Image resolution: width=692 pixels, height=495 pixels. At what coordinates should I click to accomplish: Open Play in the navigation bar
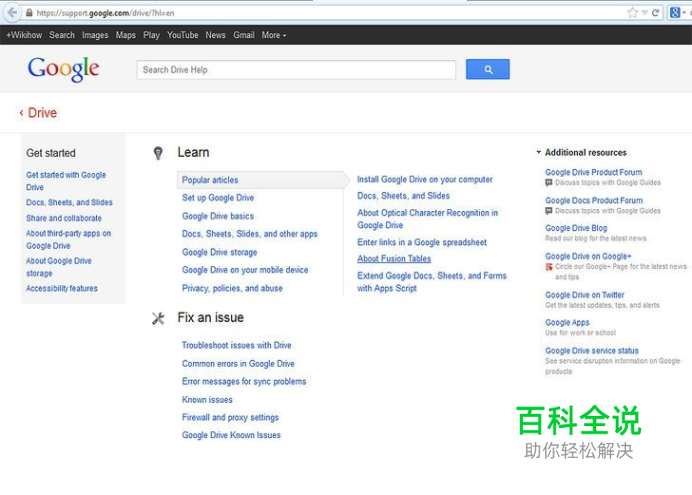pos(151,35)
